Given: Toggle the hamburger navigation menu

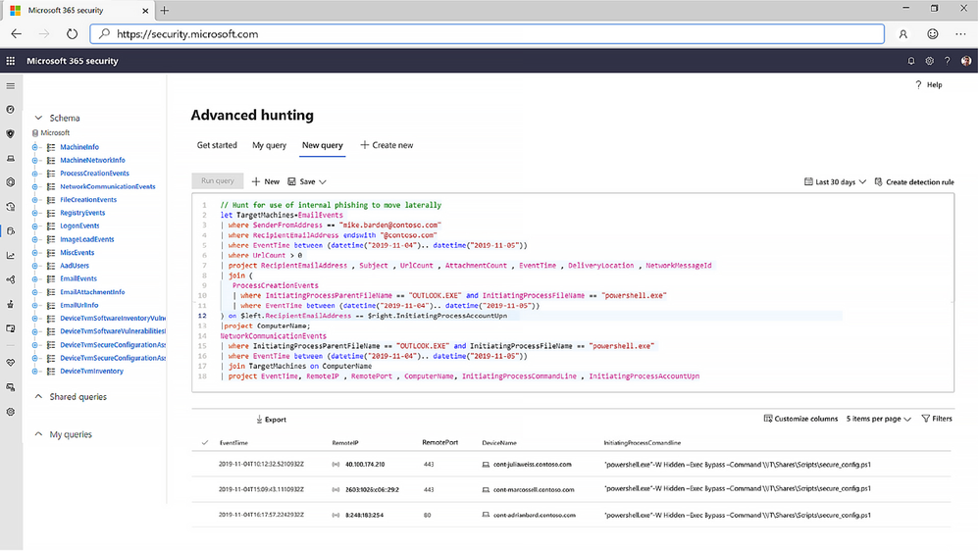Looking at the screenshot, I should pos(11,85).
